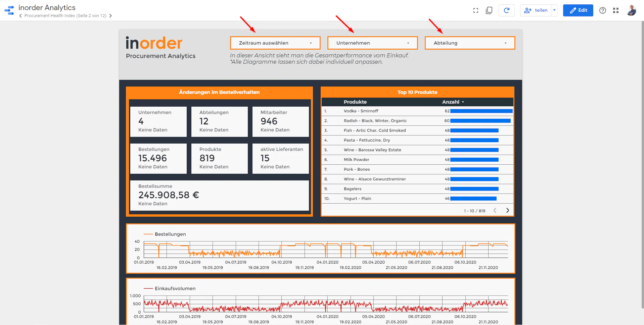Click the copy report icon
644x325 pixels.
point(489,10)
